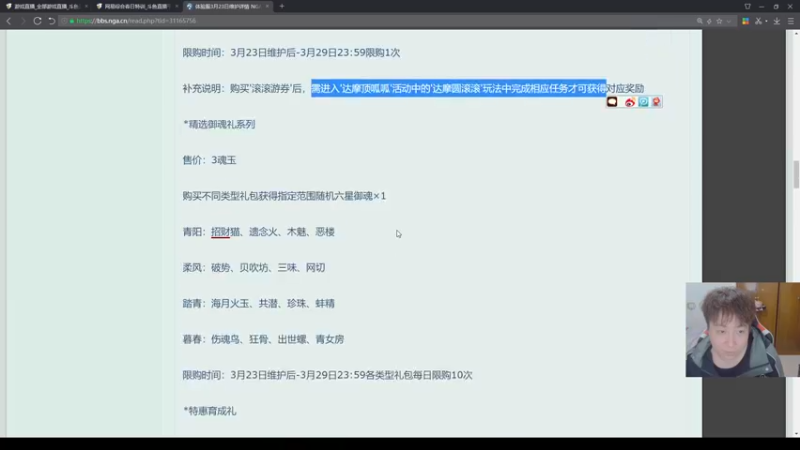Click the '暮春：伤魂鸟' line
The height and width of the screenshot is (450, 800).
point(263,339)
